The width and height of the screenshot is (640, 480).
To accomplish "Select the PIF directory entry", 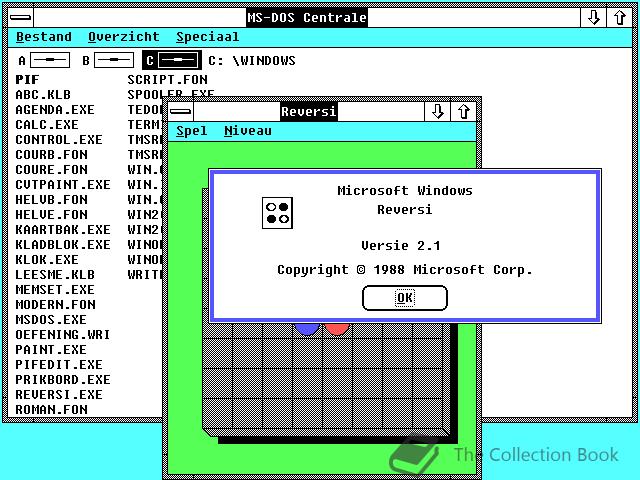I will (27, 80).
